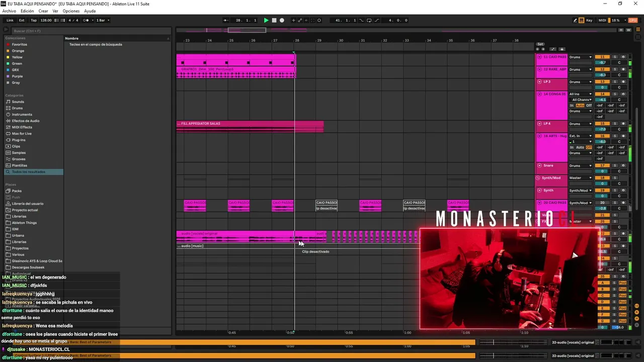Open the Ver menu
The width and height of the screenshot is (644, 362).
[55, 11]
